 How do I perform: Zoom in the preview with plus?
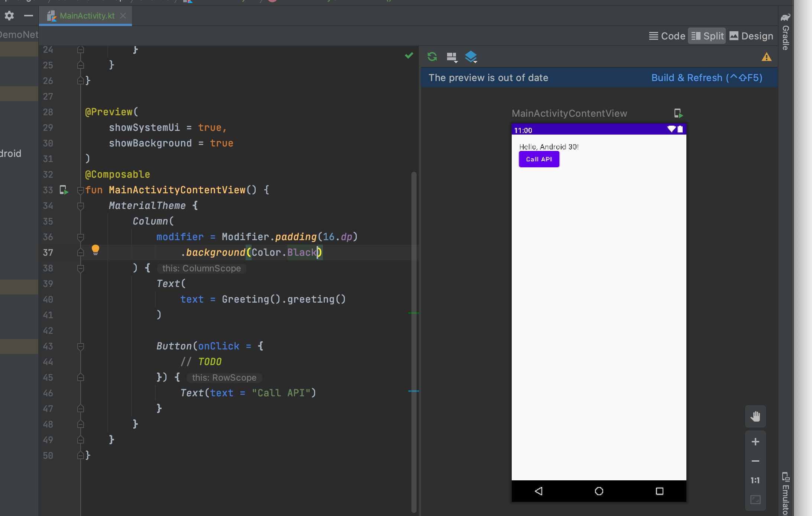click(755, 442)
